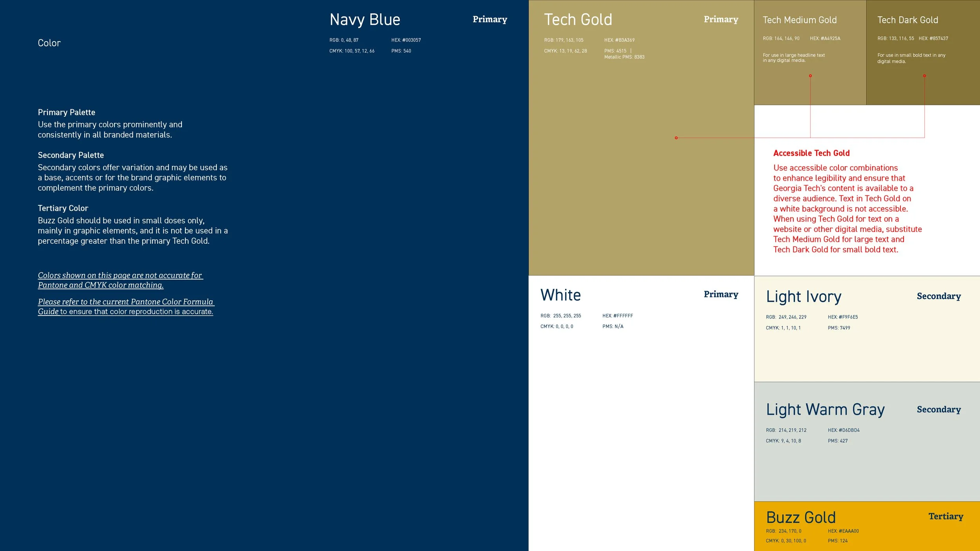Click the Accessible Tech Gold heading

(x=811, y=153)
